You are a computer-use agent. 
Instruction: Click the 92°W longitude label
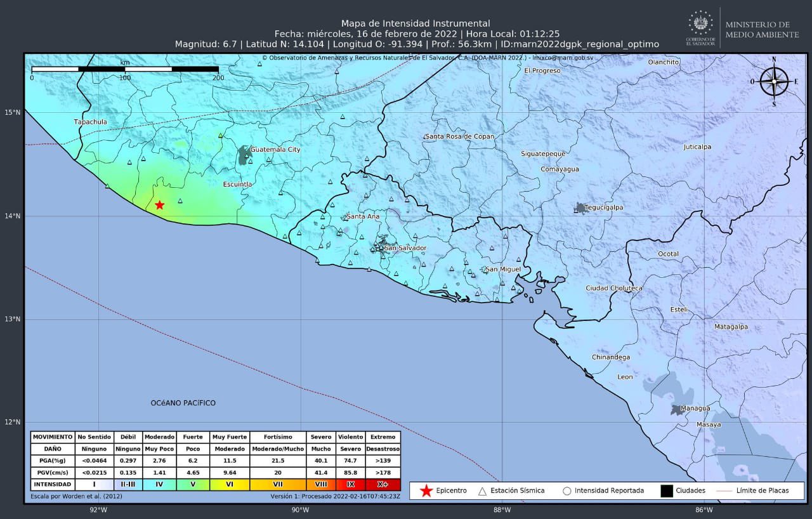point(98,509)
